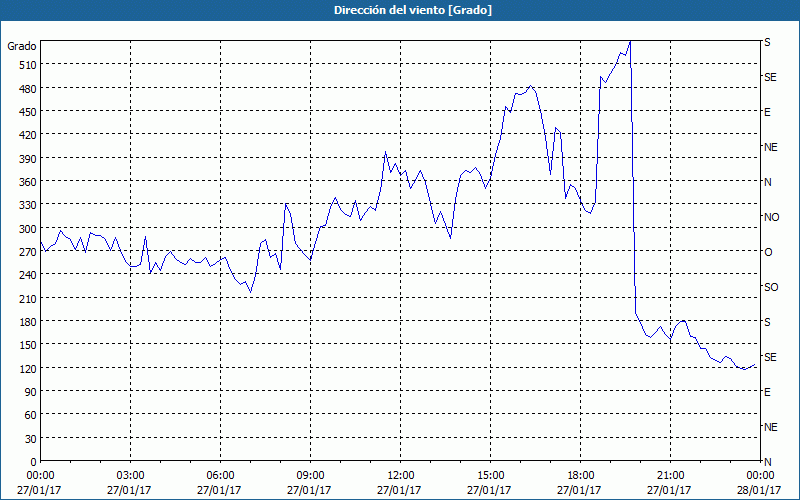Click the 03:00 time label on x-axis

131,475
